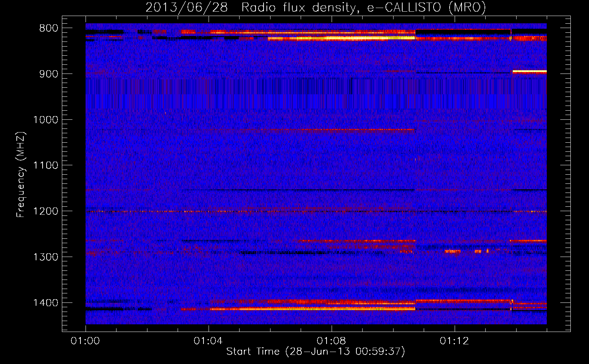589x364 pixels.
Task: Click the bright white emission streak near 900 MHz
Action: coord(529,71)
